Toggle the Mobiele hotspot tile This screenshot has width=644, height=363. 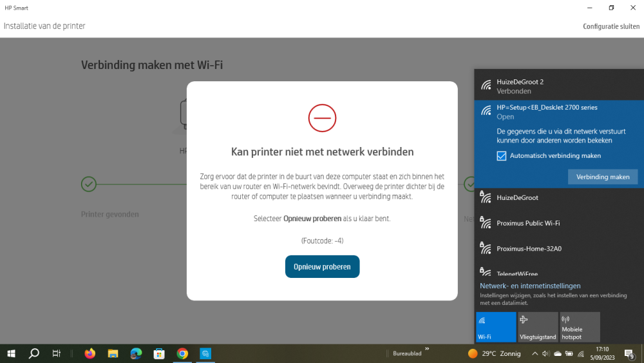(580, 327)
